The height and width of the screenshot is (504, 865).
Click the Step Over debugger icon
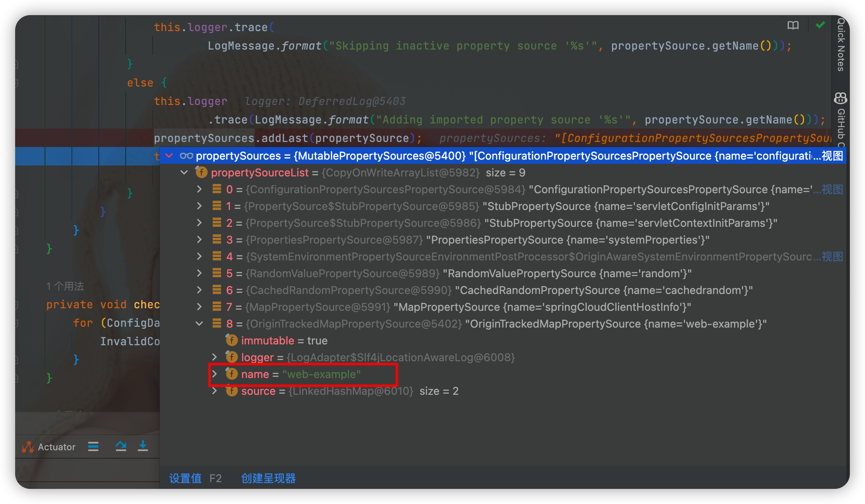pyautogui.click(x=121, y=446)
